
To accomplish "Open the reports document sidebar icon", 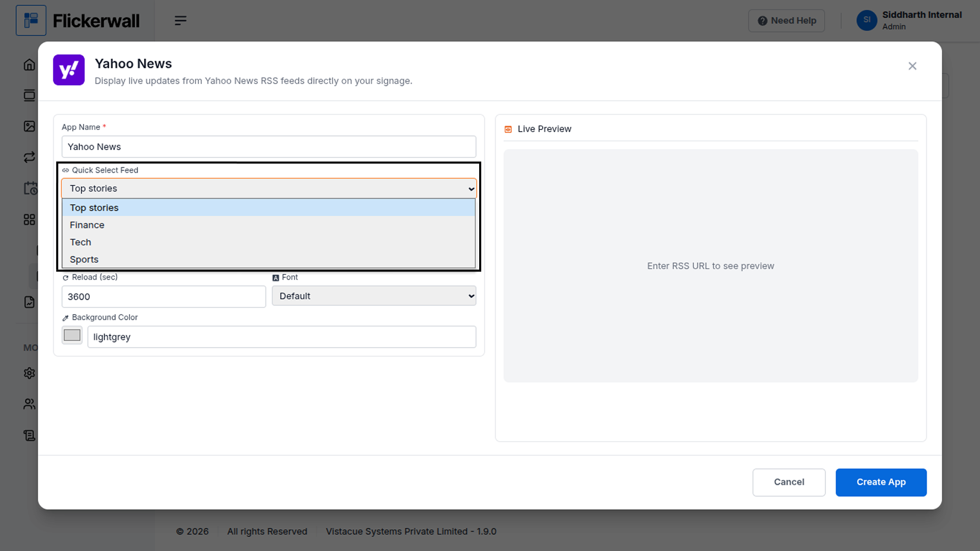I will coord(29,302).
